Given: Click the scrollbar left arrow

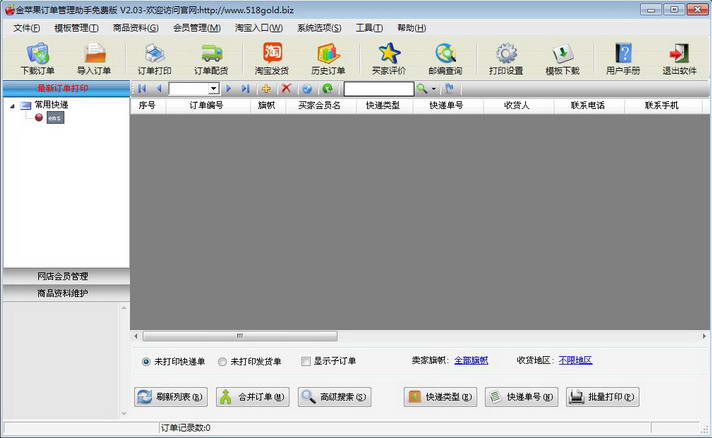Looking at the screenshot, I should (x=136, y=336).
